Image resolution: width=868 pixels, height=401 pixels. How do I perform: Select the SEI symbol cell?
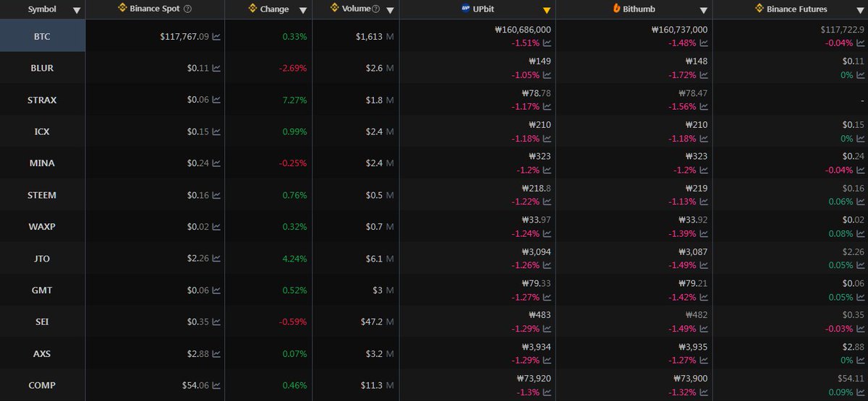point(43,322)
